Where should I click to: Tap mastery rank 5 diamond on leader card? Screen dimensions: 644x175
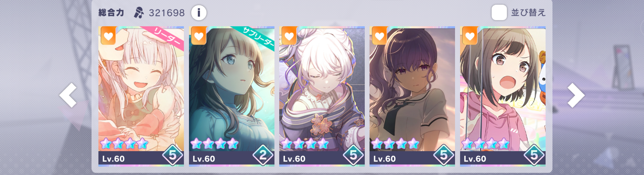173,155
